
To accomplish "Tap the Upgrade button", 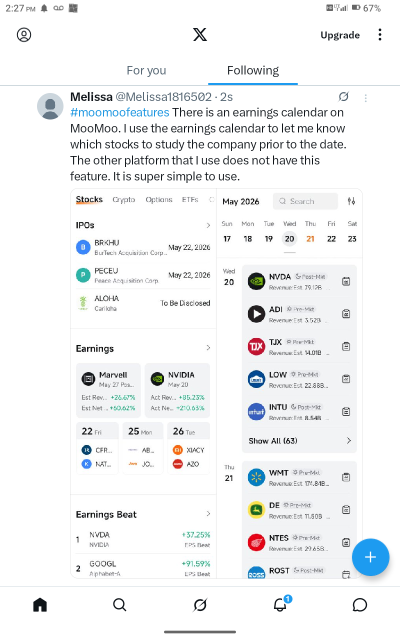I will (x=340, y=35).
